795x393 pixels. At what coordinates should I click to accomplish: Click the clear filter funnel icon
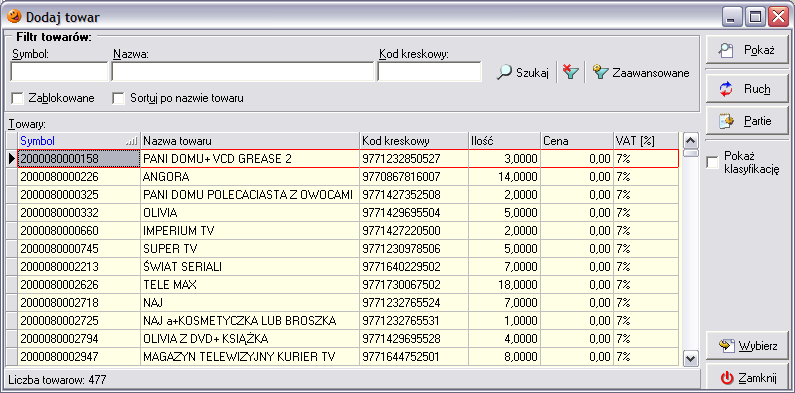(571, 73)
